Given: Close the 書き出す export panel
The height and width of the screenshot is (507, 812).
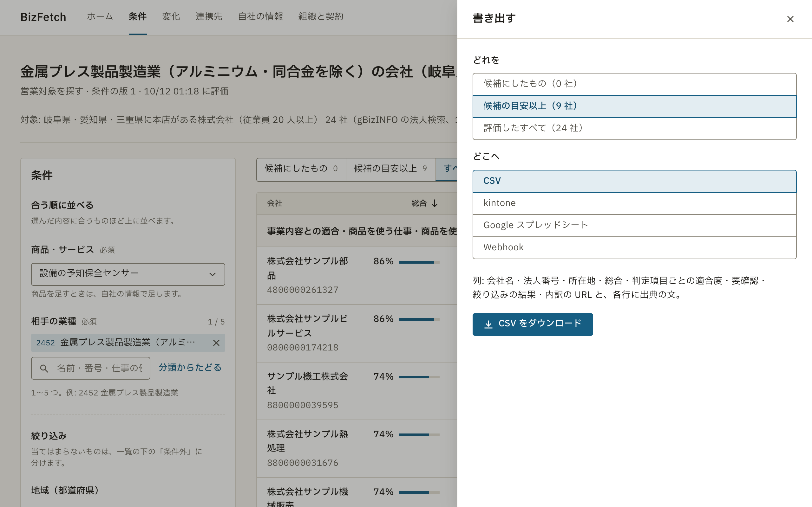Looking at the screenshot, I should point(790,19).
